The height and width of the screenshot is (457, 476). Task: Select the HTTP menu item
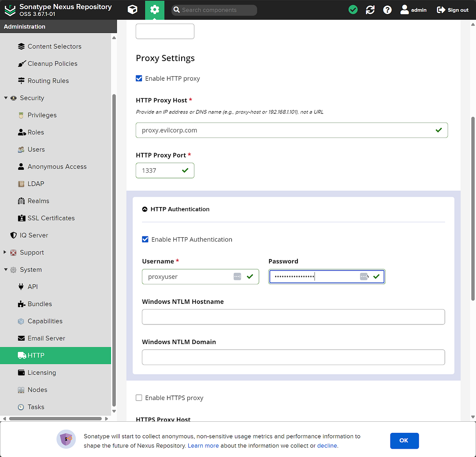pyautogui.click(x=56, y=355)
